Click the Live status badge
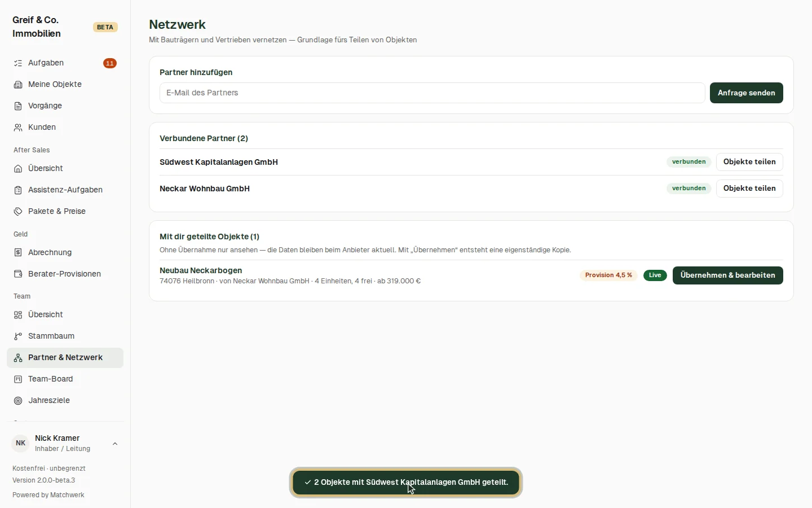This screenshot has height=508, width=812. 655,275
